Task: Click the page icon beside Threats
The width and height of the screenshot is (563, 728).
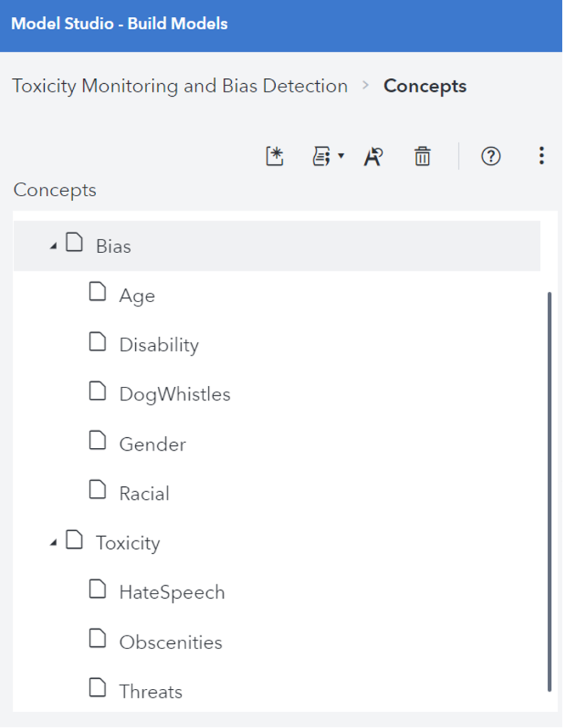Action: click(x=97, y=688)
